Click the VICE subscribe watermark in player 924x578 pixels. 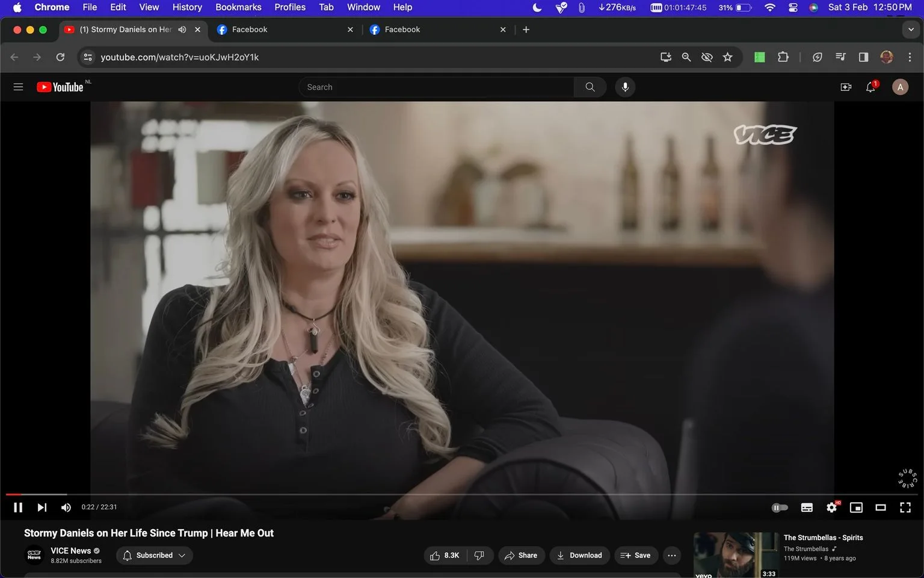click(908, 478)
